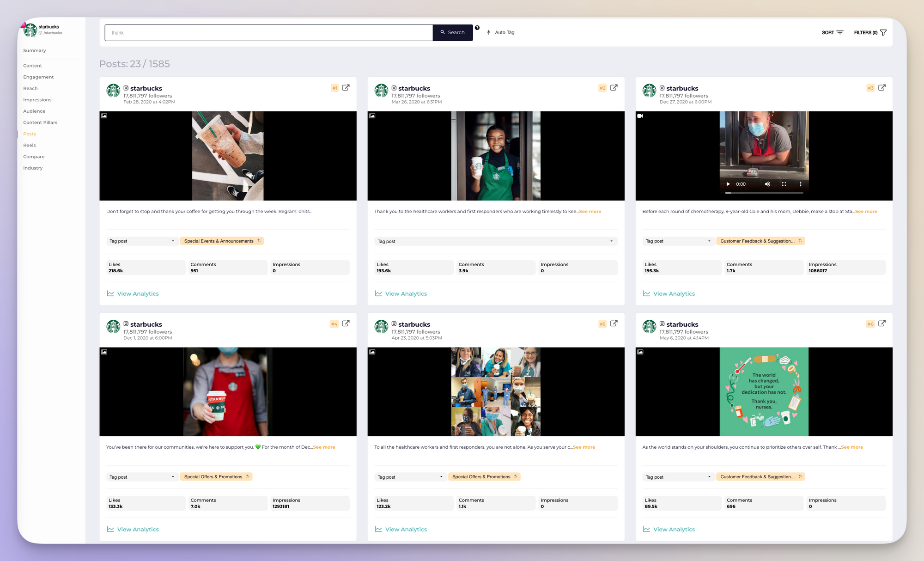Open Engagement in the sidebar
This screenshot has height=561, width=924.
click(38, 77)
